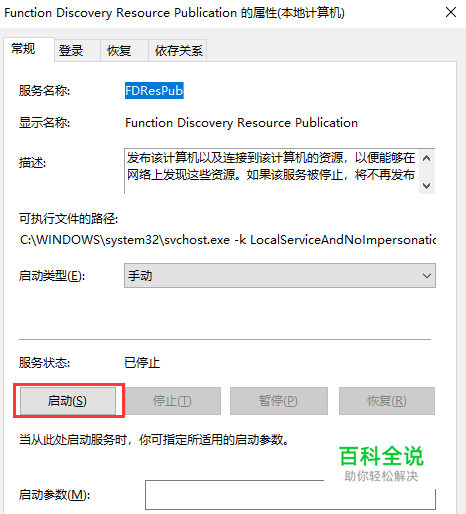Click the highlighted FDResPub service name

click(154, 90)
